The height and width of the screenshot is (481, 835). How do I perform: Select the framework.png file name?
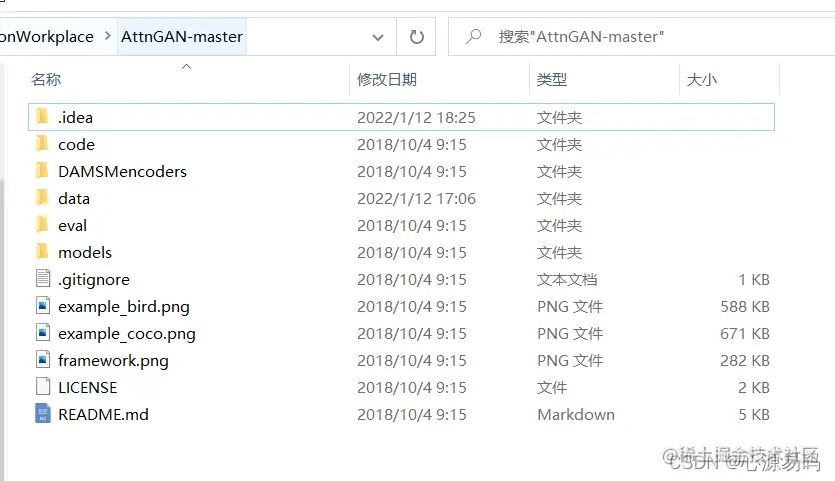[x=113, y=361]
